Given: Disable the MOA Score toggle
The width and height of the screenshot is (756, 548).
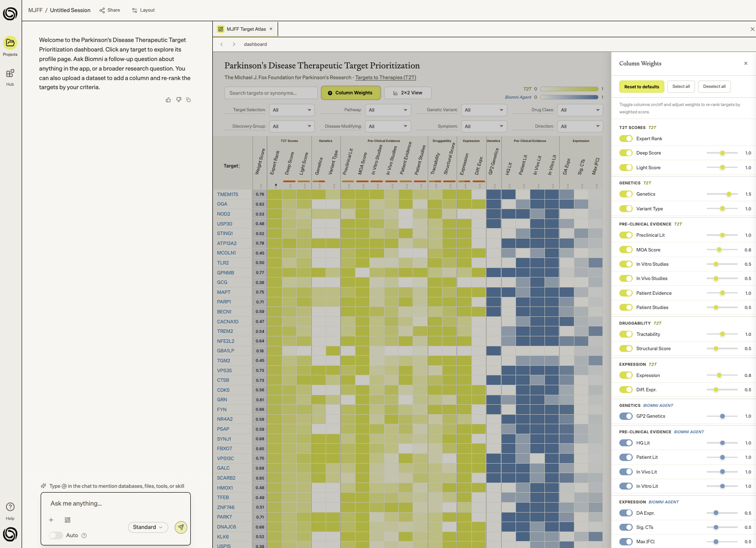Looking at the screenshot, I should (626, 250).
